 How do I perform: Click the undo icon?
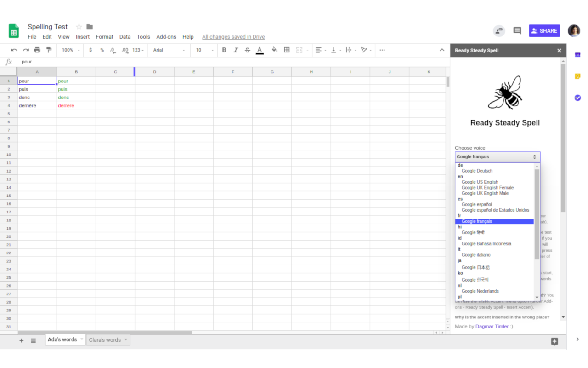[14, 50]
